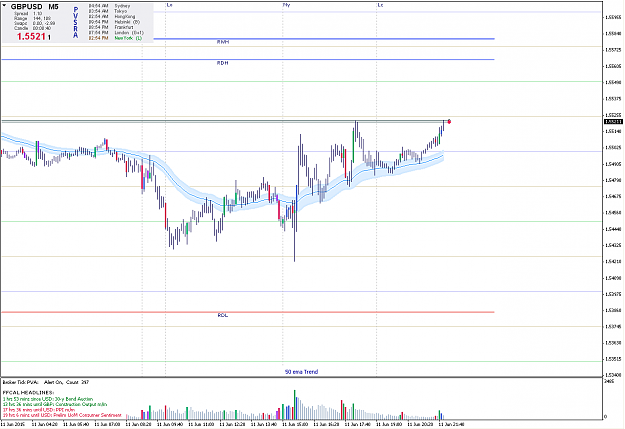The height and width of the screenshot is (429, 625).
Task: Click the PVA Alert On status line
Action: [x=45, y=382]
